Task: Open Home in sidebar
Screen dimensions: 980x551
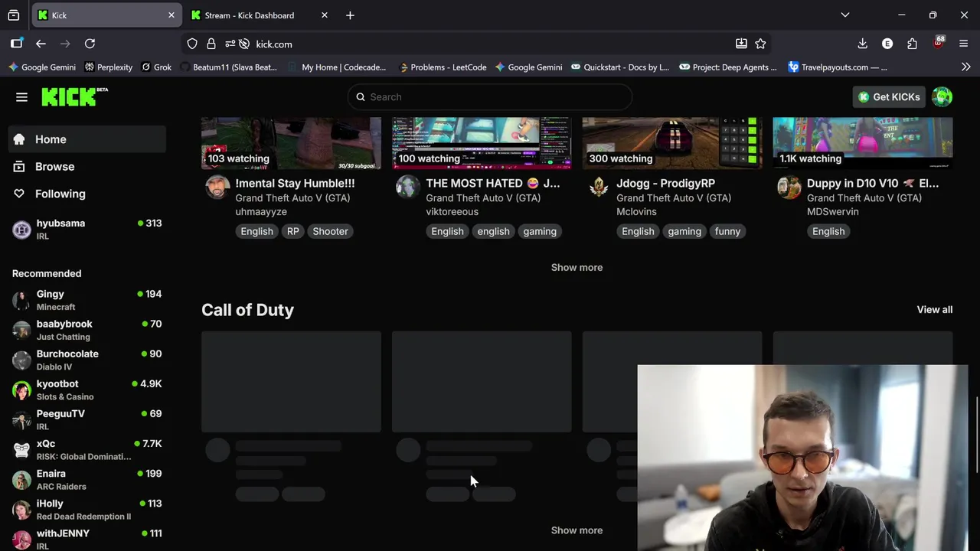Action: click(x=87, y=139)
